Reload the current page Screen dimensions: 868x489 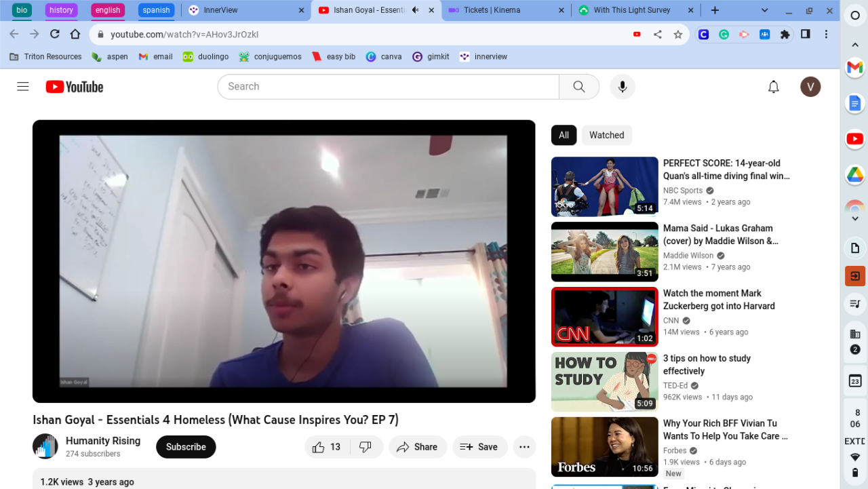[55, 34]
